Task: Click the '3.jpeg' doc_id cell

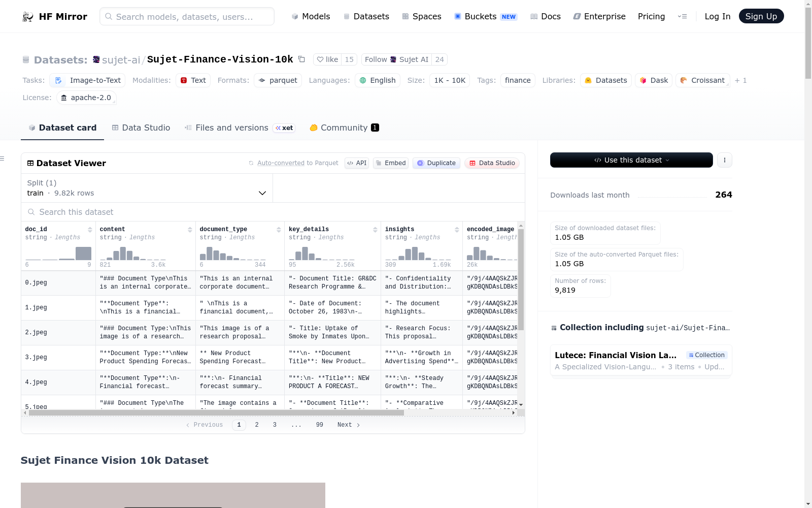Action: [58, 358]
